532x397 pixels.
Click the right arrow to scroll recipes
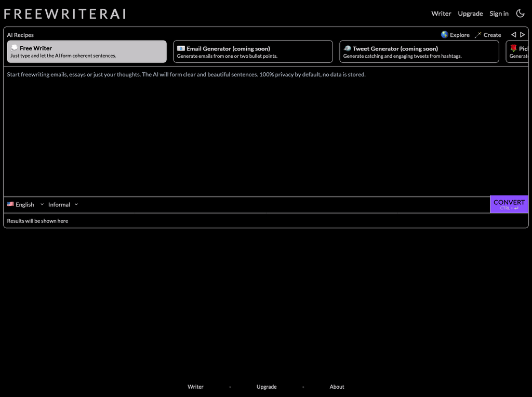[x=523, y=34]
